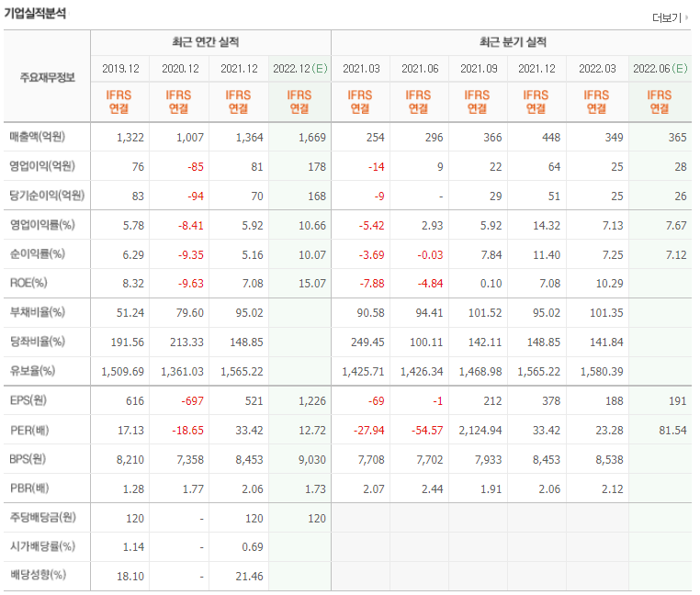Select the 주당배당금(원) row label
This screenshot has width=700, height=595.
coord(43,517)
